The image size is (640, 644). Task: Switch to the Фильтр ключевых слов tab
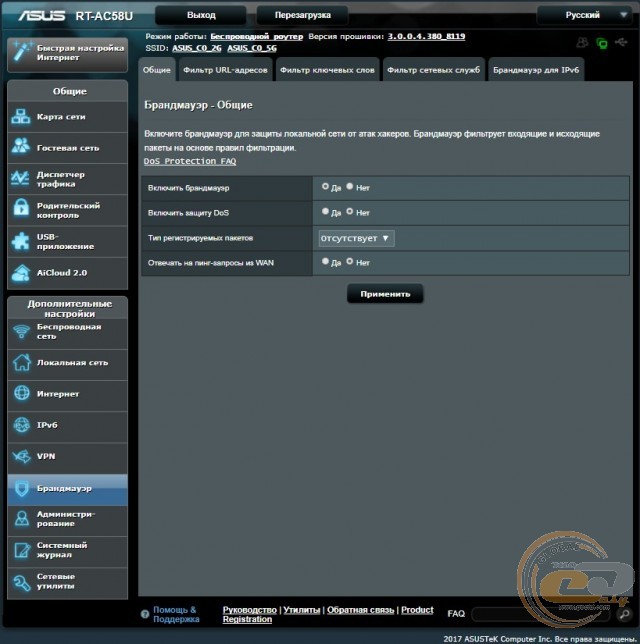tap(327, 70)
